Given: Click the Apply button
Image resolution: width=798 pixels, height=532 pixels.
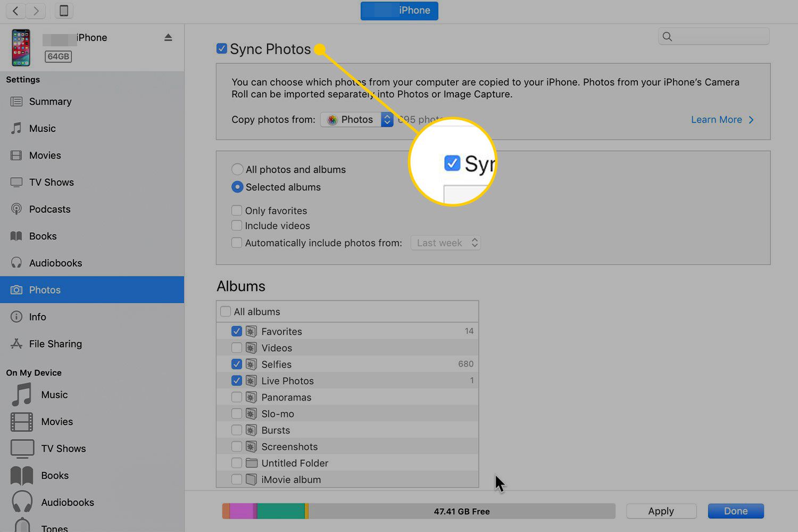Looking at the screenshot, I should click(661, 511).
